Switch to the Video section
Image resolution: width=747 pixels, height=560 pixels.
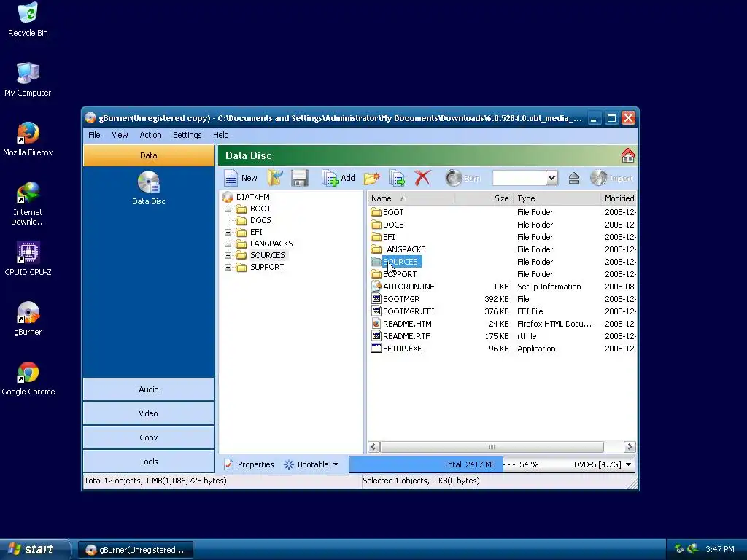[149, 413]
